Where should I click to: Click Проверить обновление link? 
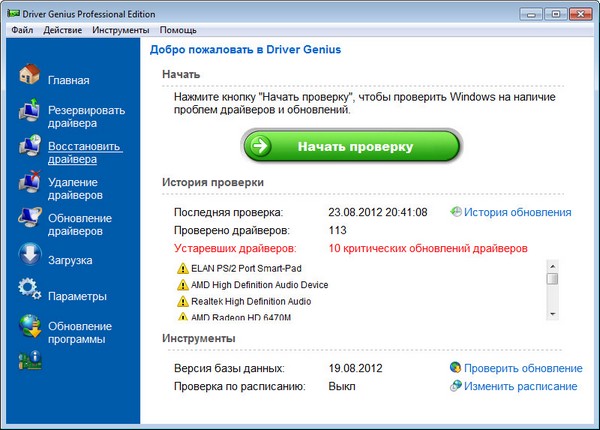coord(523,368)
